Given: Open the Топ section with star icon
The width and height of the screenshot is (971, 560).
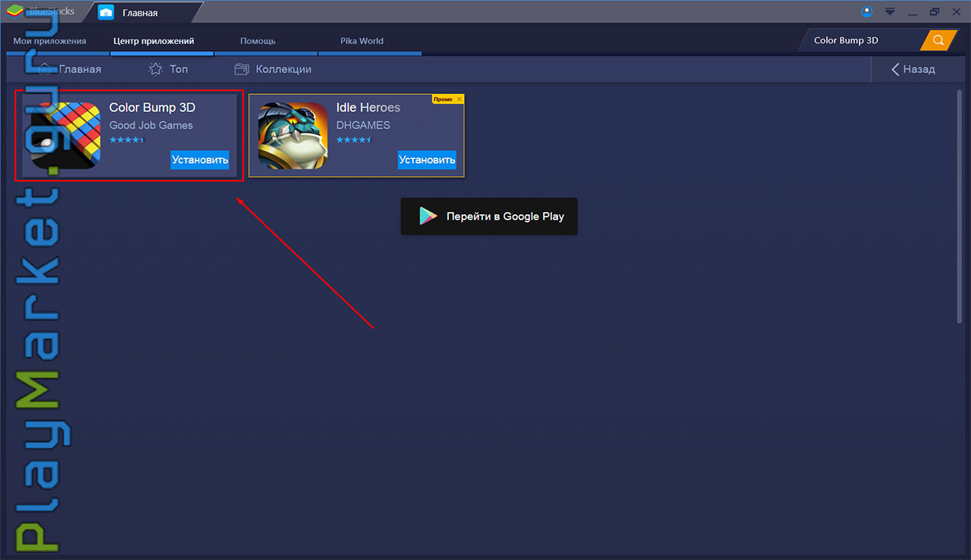Looking at the screenshot, I should tap(168, 69).
